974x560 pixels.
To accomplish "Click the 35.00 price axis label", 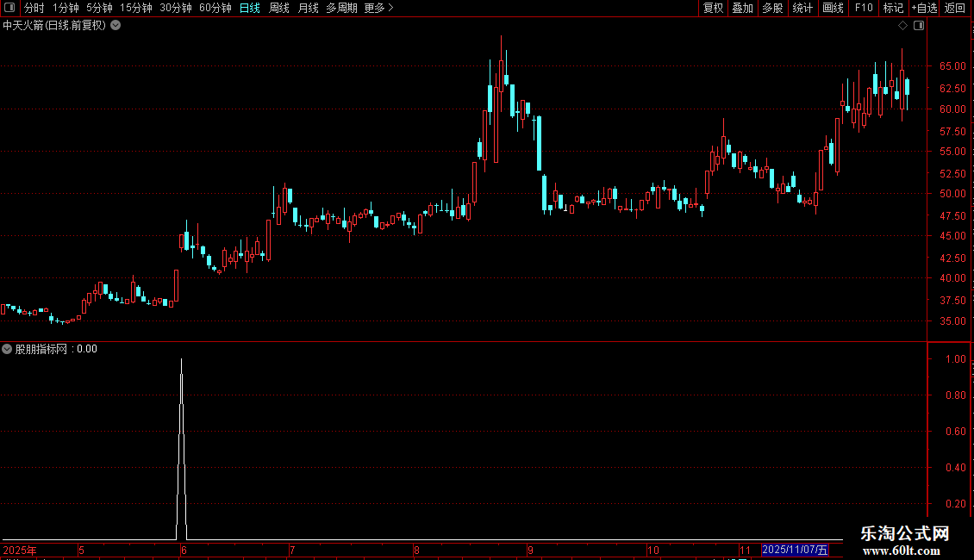I will pos(952,321).
